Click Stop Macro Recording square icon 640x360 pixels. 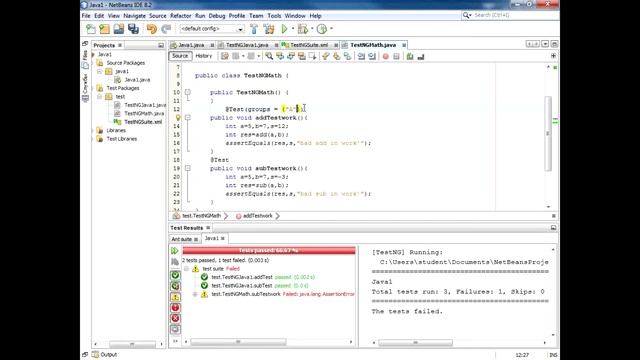point(396,56)
